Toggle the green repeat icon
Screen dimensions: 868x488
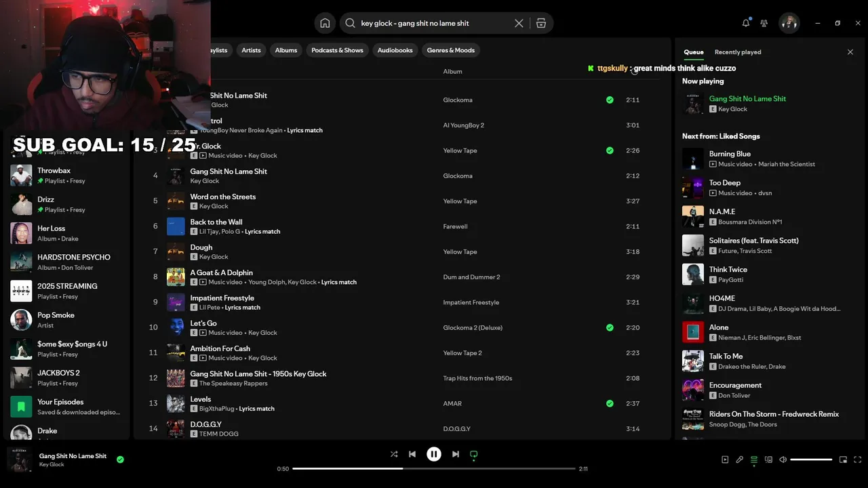[474, 454]
